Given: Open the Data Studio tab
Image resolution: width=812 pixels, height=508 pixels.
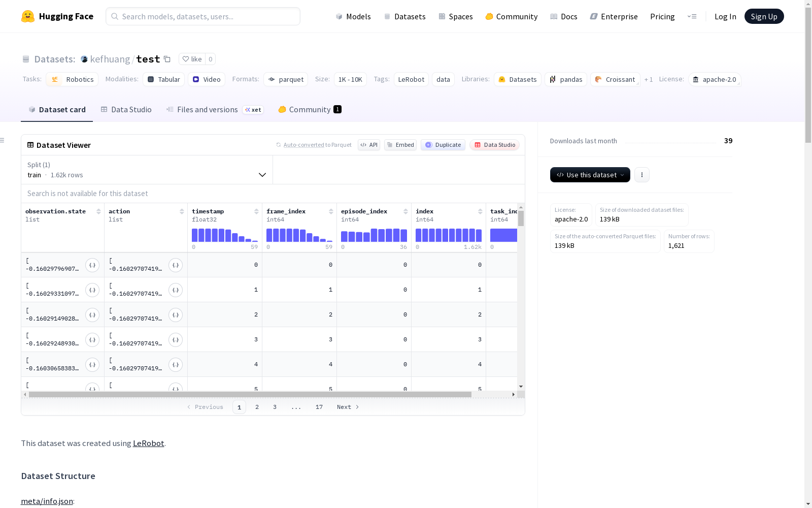Looking at the screenshot, I should (126, 110).
